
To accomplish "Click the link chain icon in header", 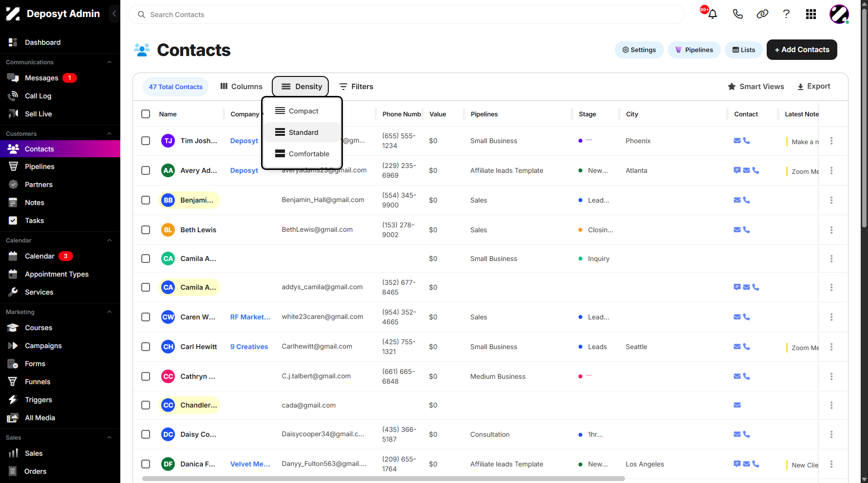I will pos(762,14).
